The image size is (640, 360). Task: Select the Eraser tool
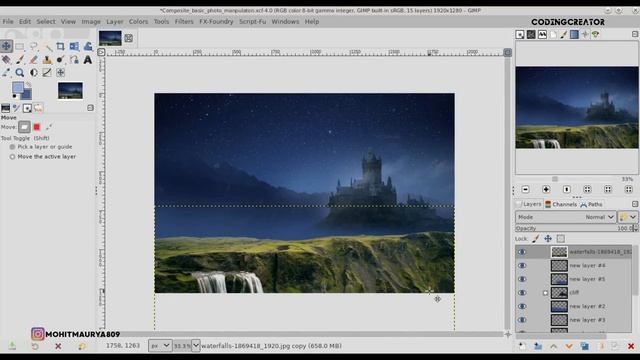[x=33, y=60]
